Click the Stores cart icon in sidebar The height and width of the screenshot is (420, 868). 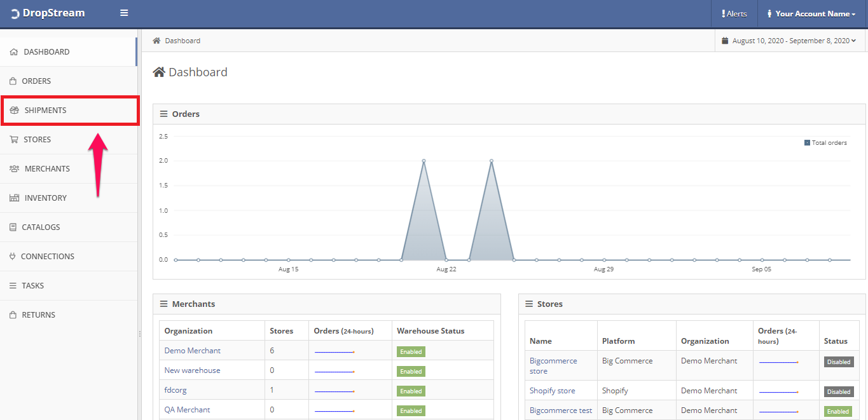point(14,140)
